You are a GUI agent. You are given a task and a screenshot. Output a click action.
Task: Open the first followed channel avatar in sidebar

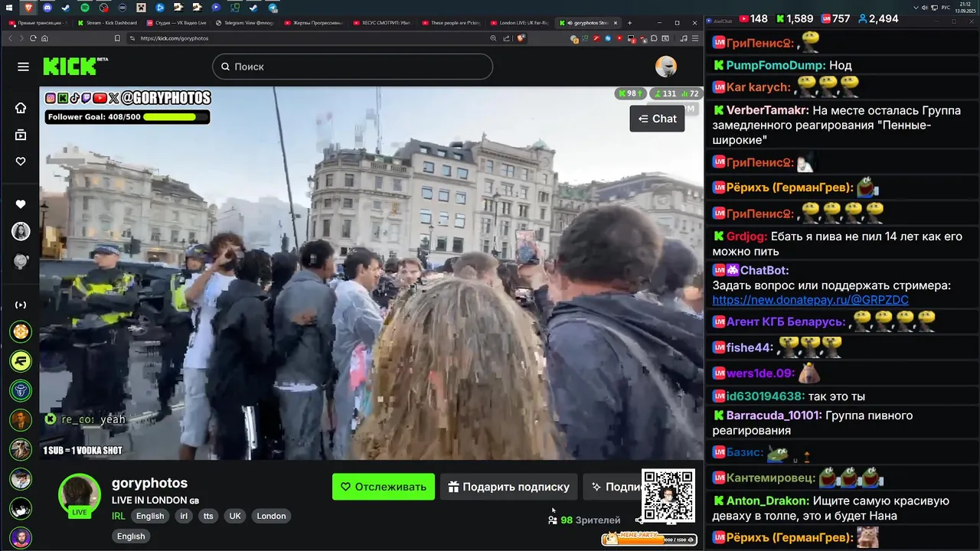point(21,232)
